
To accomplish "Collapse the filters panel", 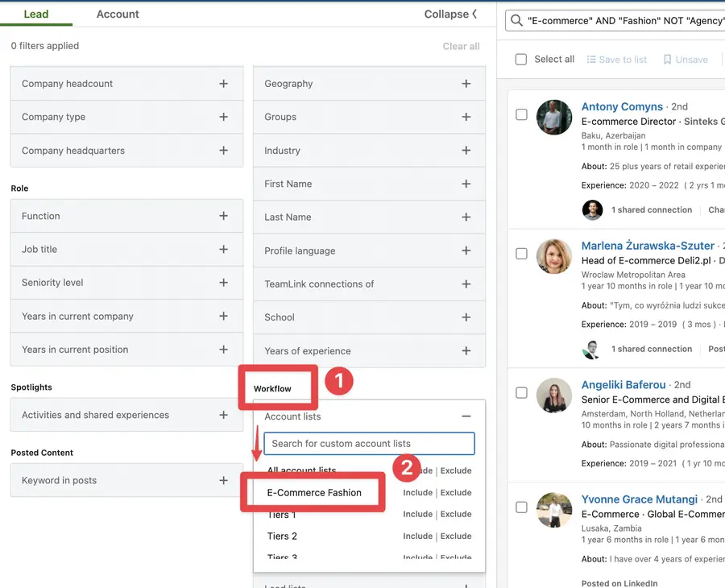I will point(450,14).
